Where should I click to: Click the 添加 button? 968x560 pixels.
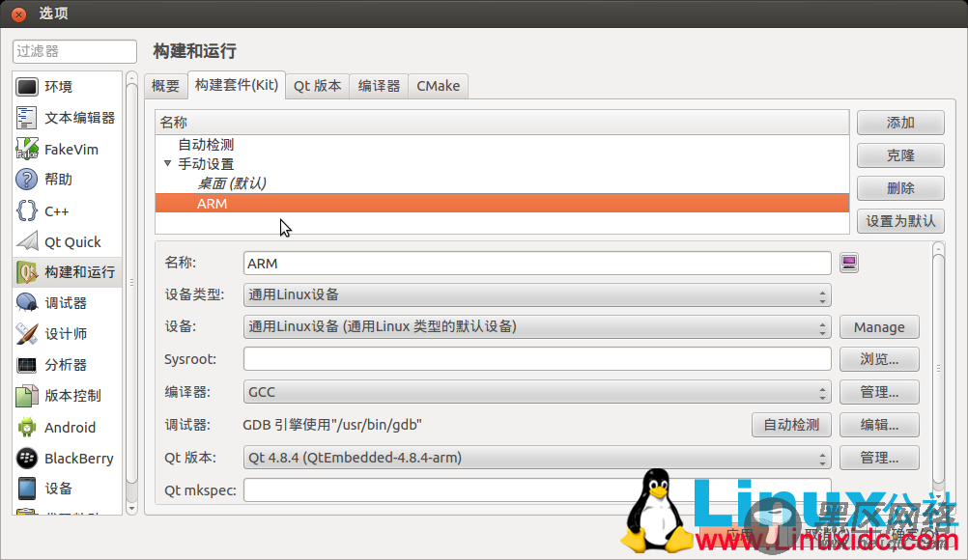900,123
